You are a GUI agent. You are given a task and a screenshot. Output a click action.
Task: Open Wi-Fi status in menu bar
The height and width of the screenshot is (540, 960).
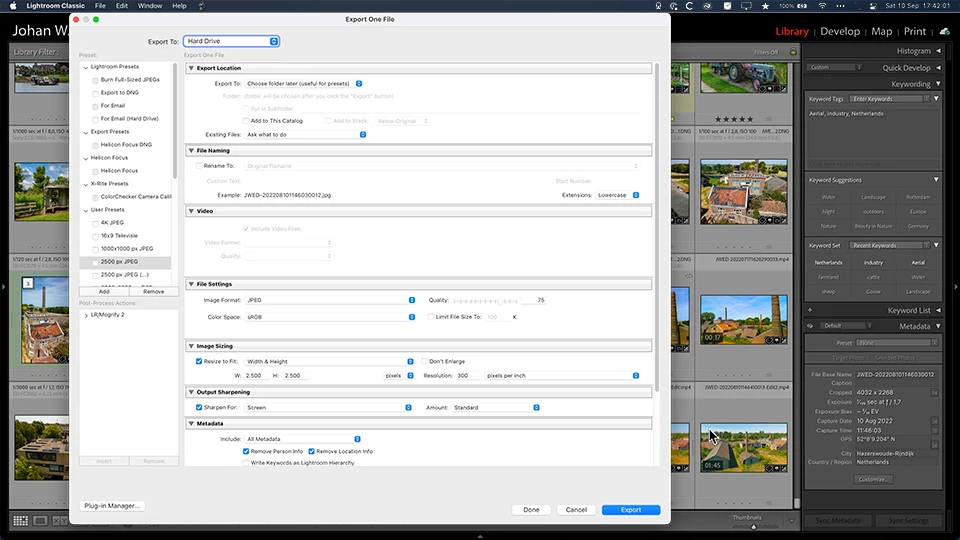tap(822, 6)
